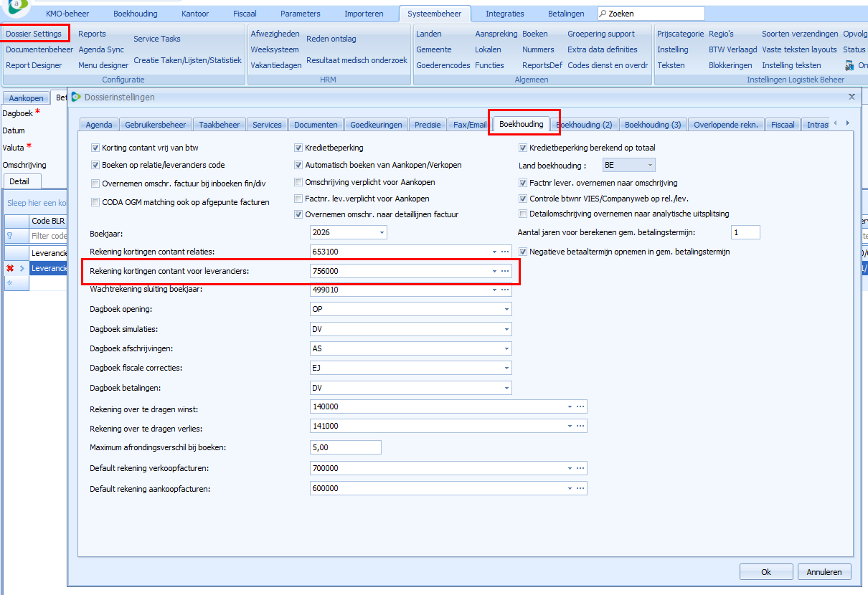The width and height of the screenshot is (868, 595).
Task: Toggle Controle btwnr VIES/Companyweb op rel./lev.
Action: tap(523, 199)
